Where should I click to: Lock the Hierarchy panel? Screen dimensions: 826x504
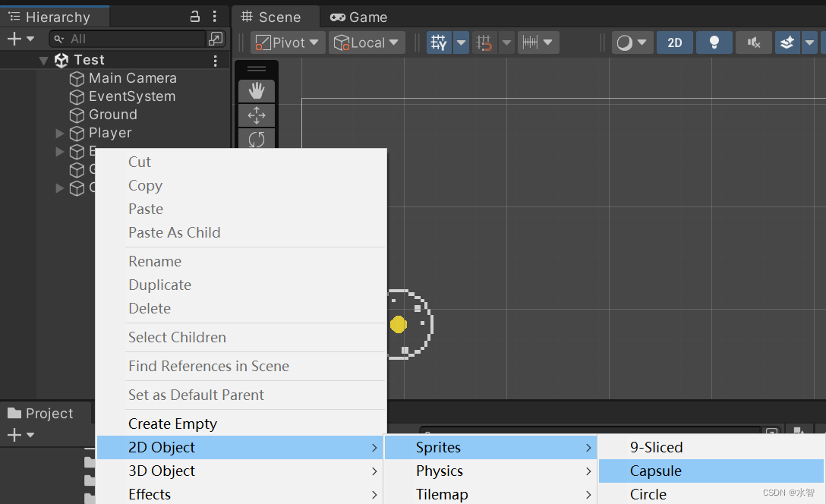point(195,17)
